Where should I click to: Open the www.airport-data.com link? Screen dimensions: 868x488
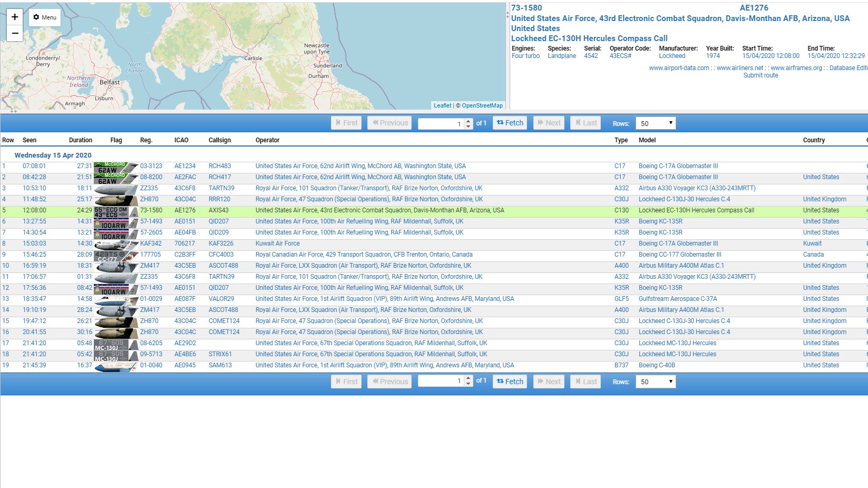pyautogui.click(x=679, y=68)
